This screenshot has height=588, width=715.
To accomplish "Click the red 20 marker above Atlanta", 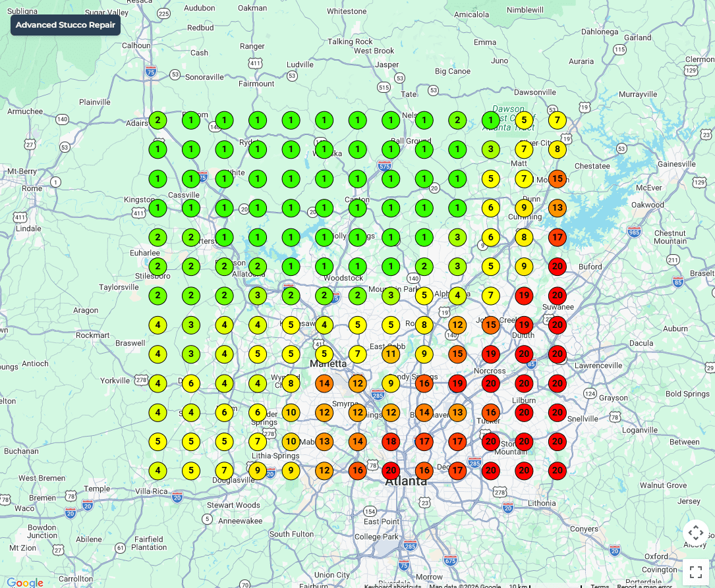I will point(391,471).
